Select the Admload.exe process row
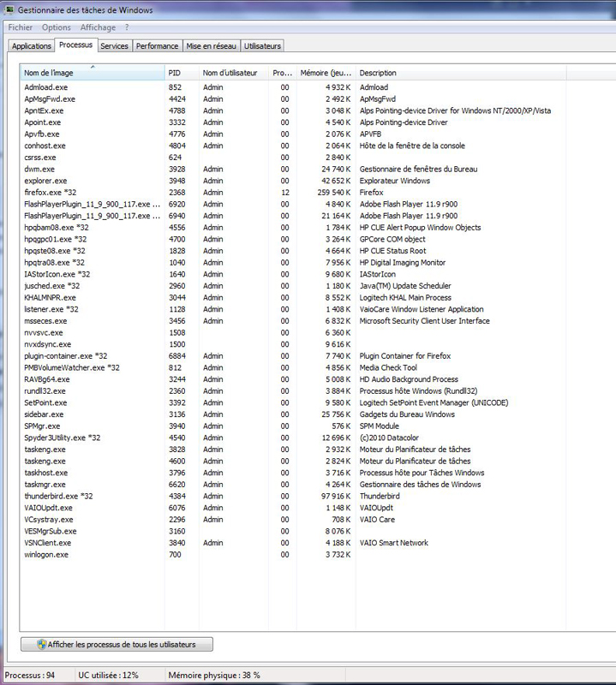 [295, 87]
